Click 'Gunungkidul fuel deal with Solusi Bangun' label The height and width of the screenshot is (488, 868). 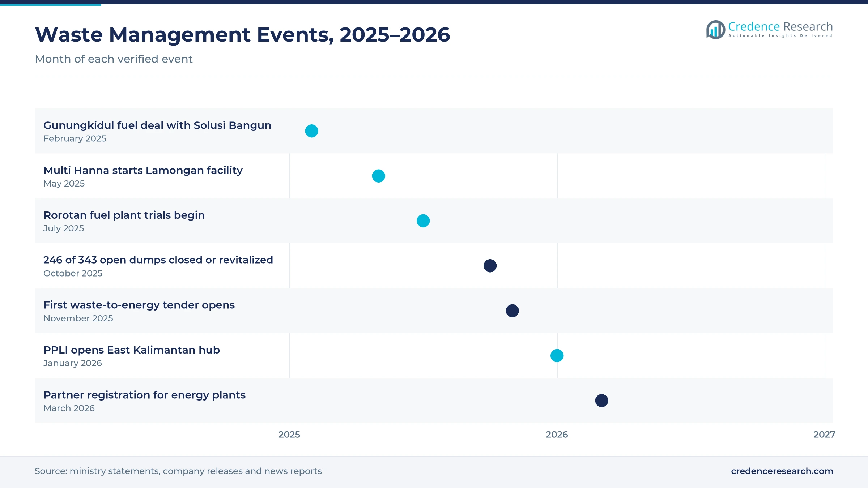(157, 125)
